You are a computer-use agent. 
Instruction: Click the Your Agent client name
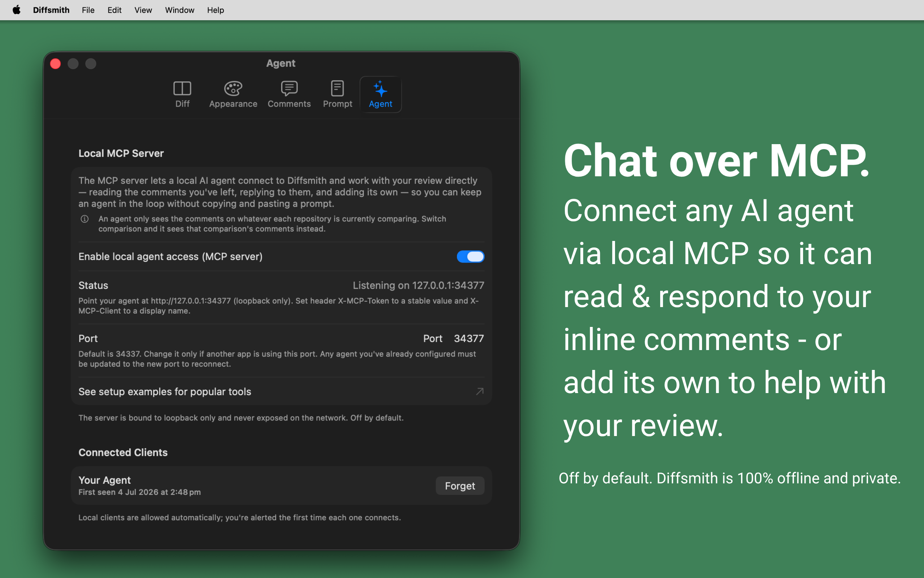coord(104,480)
